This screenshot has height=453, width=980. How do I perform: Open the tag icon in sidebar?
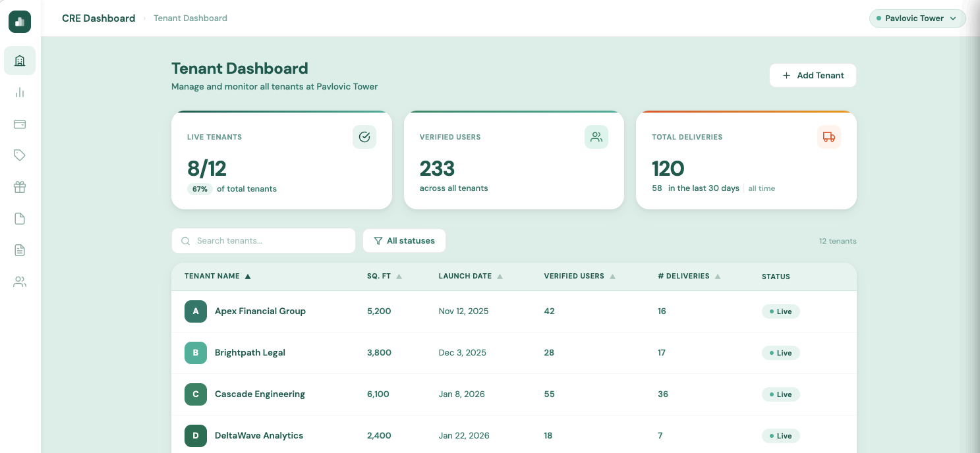click(20, 155)
